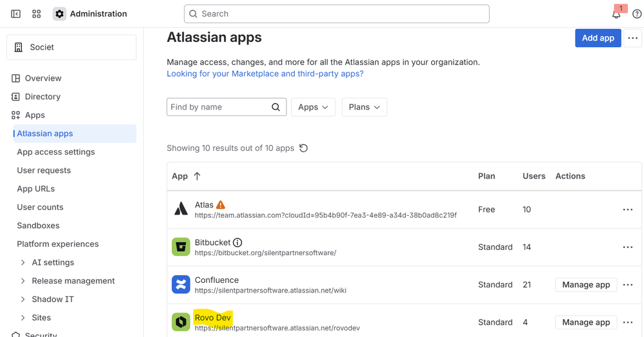The height and width of the screenshot is (337, 644).
Task: Click the Bitbucket info icon
Action: point(237,242)
